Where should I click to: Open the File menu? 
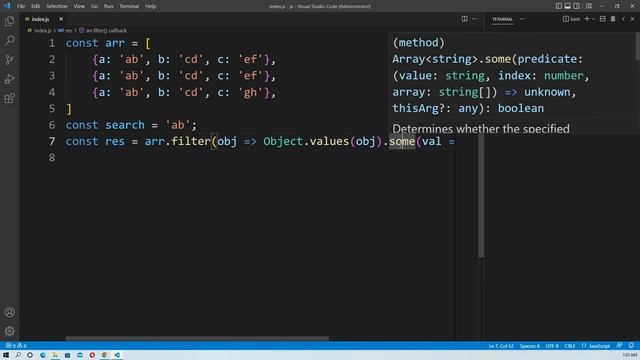(x=21, y=6)
